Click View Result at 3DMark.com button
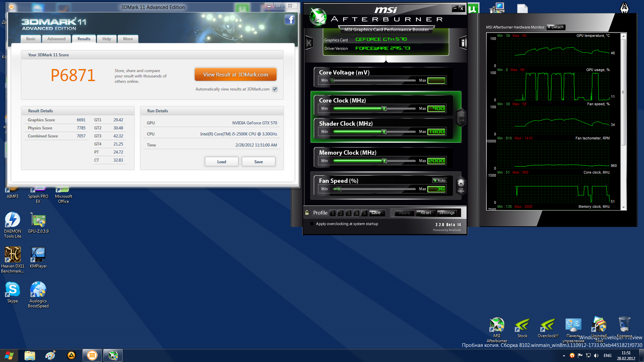This screenshot has height=362, width=644. tap(235, 75)
